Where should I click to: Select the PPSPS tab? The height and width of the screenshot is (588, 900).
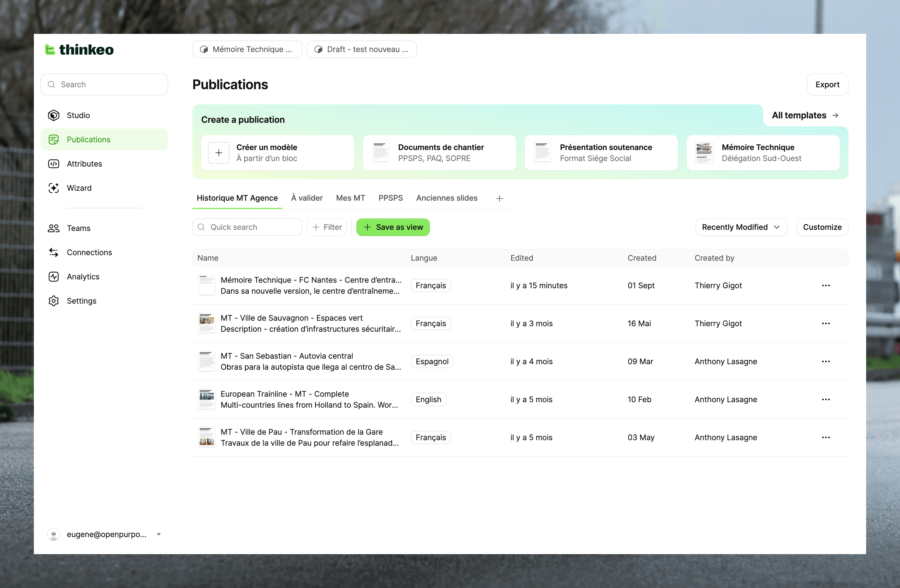click(x=390, y=198)
